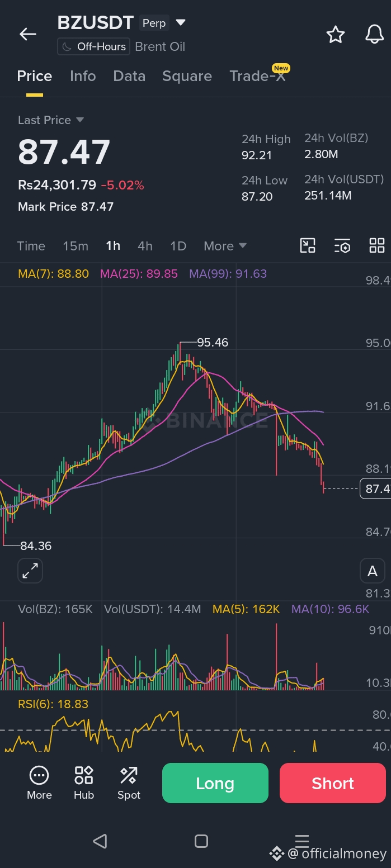Switch to the Data tab
Screen dimensions: 391x868
pyautogui.click(x=129, y=77)
